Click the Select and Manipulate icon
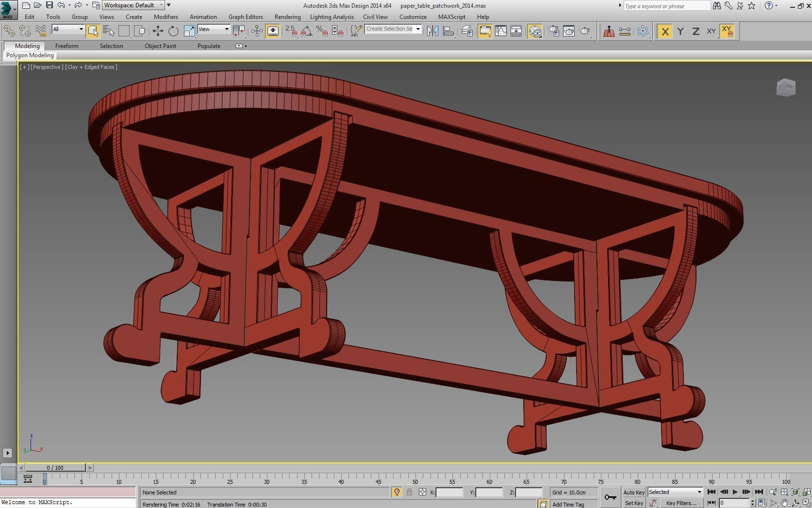Viewport: 812px width, 508px height. pyautogui.click(x=257, y=31)
